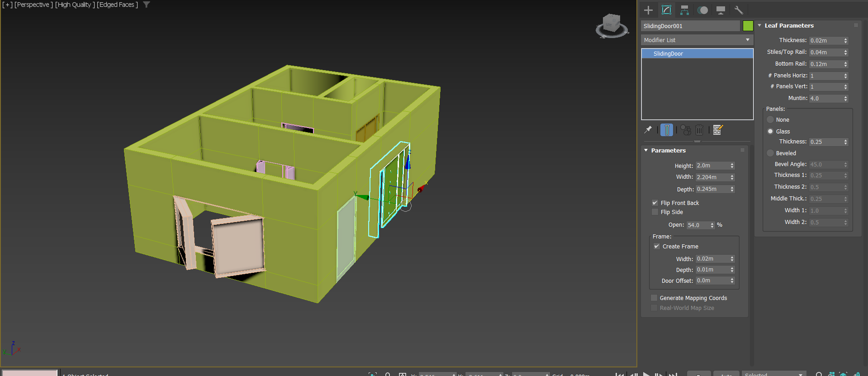Screen dimensions: 868x376
Task: Click the Open percent spinner arrows
Action: click(x=712, y=225)
